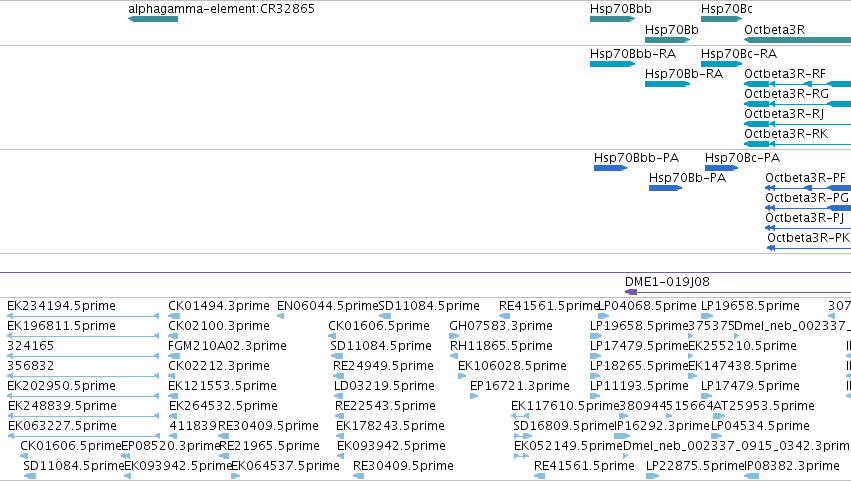The width and height of the screenshot is (851, 481).
Task: Select the EP16721.3prime EST label
Action: [519, 386]
